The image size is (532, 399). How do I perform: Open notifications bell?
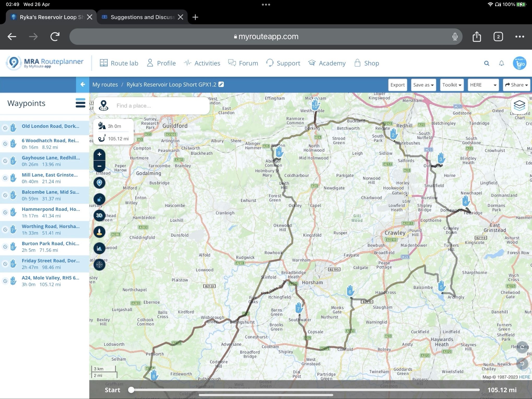click(501, 63)
